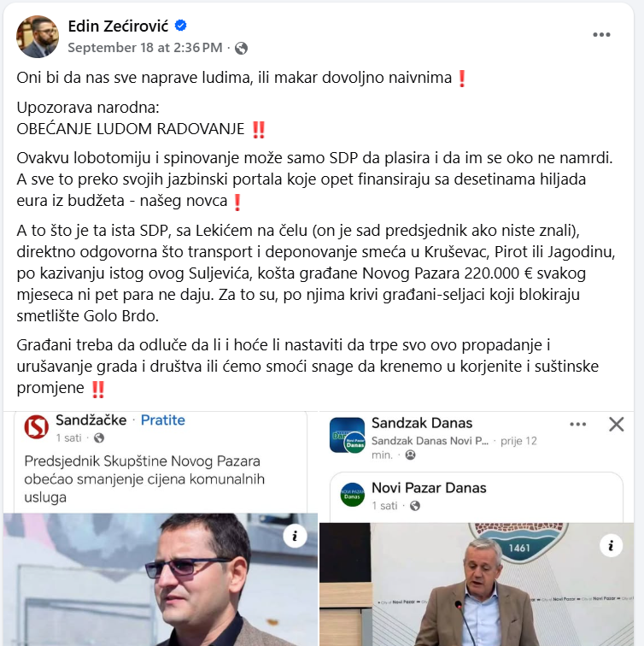Open Novi Pazar Danas page name

point(429,488)
